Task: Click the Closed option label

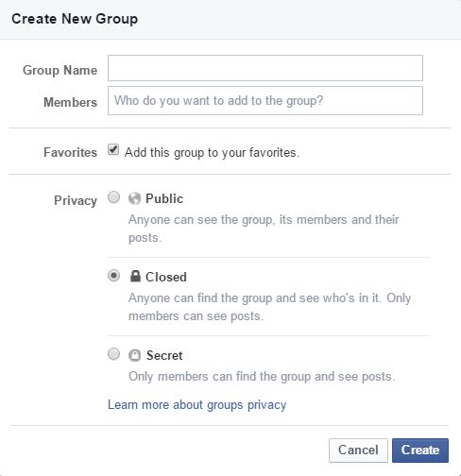Action: (x=166, y=277)
